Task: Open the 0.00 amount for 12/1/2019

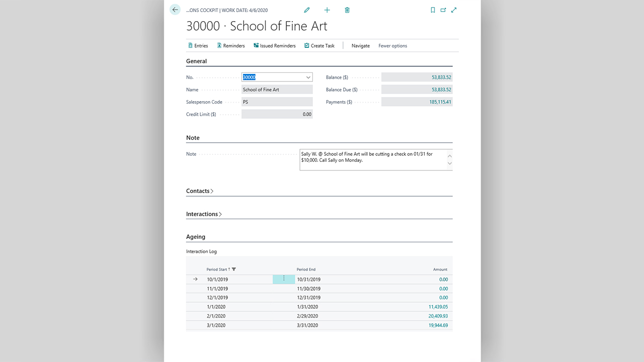Action: 443,298
